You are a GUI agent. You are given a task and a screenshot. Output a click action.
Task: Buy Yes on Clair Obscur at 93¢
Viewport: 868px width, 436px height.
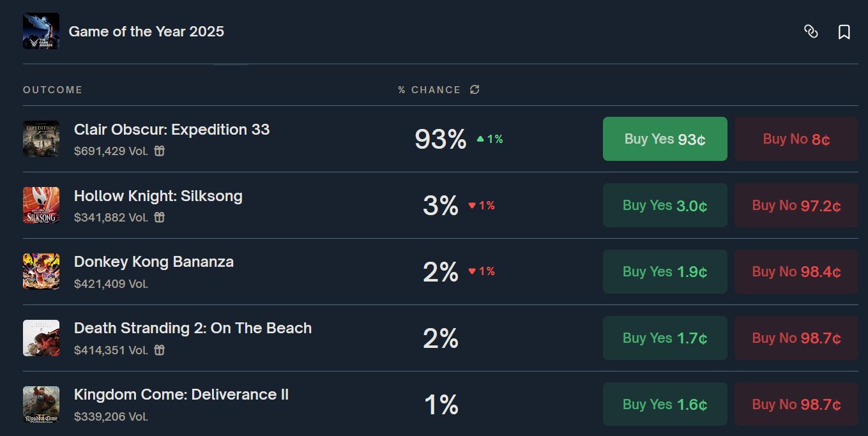tap(665, 139)
